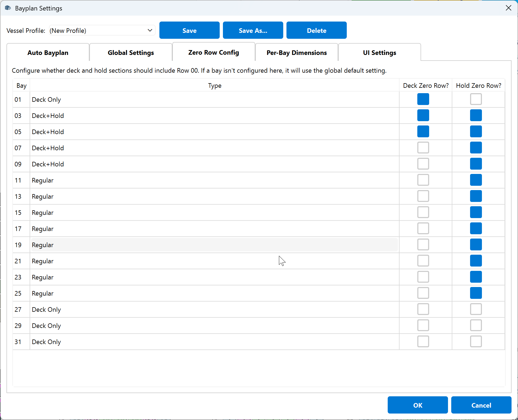
Task: Click the Bay column header
Action: pyautogui.click(x=21, y=86)
